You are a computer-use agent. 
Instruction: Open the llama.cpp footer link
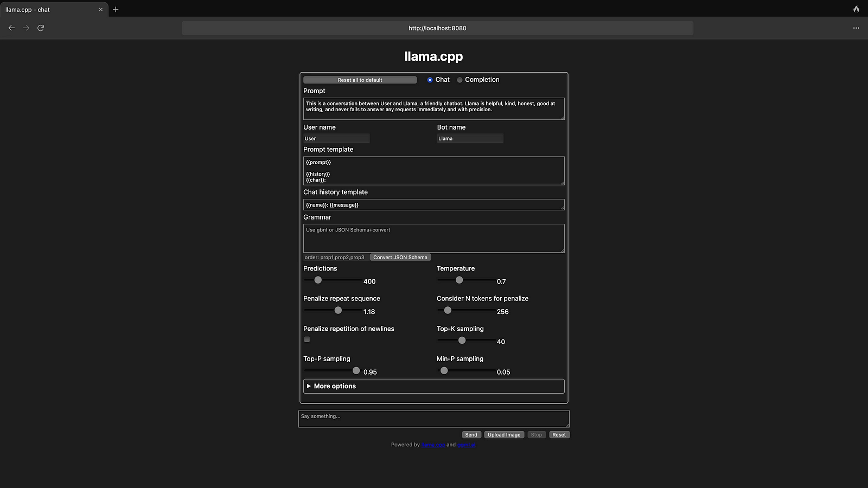[x=433, y=445]
